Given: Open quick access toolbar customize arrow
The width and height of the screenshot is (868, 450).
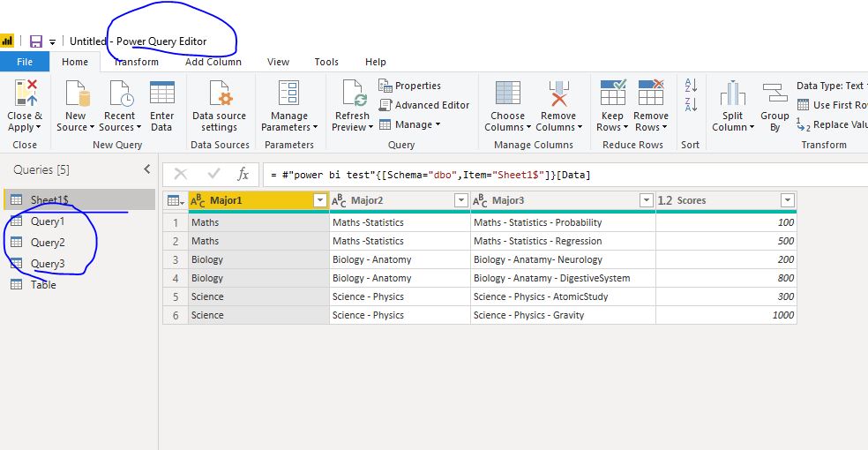Looking at the screenshot, I should click(52, 42).
